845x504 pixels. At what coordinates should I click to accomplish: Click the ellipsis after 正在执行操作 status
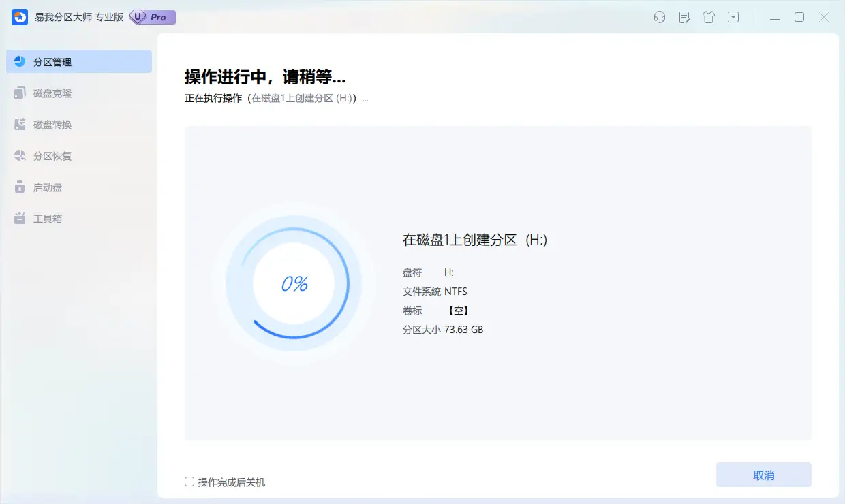(x=365, y=98)
